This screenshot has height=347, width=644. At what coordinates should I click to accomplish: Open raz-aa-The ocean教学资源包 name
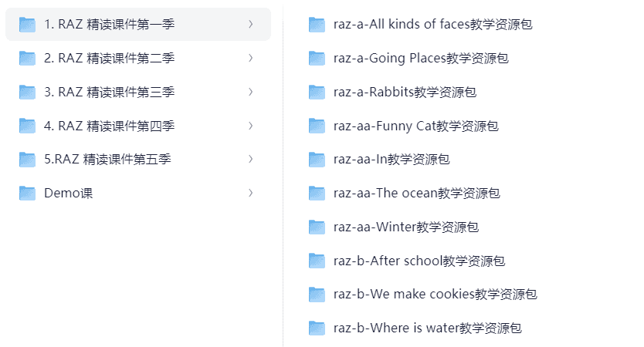(416, 193)
